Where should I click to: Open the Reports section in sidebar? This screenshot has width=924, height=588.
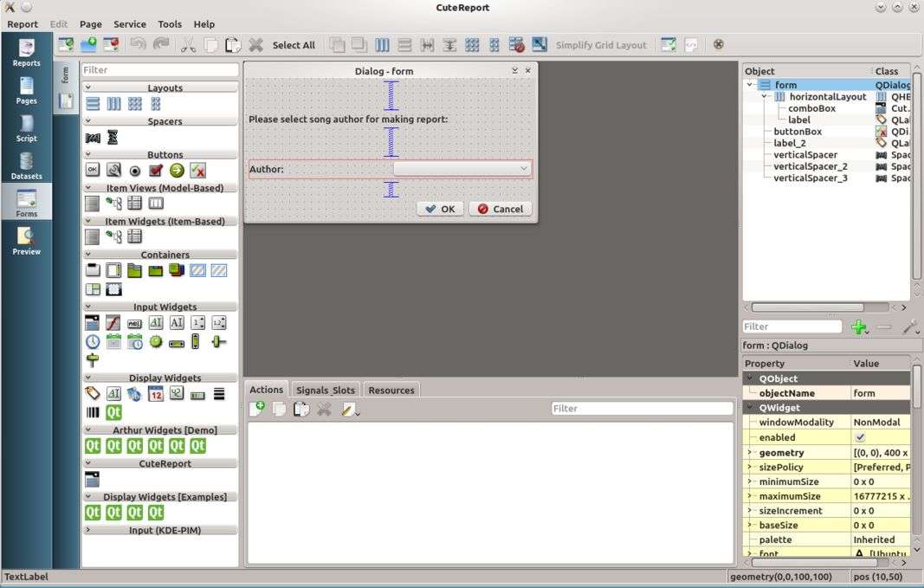tap(26, 53)
